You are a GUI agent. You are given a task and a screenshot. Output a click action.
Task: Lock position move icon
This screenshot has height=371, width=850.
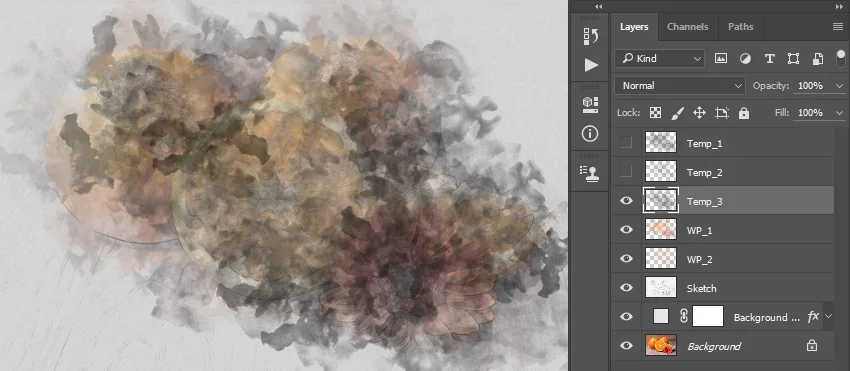coord(699,113)
